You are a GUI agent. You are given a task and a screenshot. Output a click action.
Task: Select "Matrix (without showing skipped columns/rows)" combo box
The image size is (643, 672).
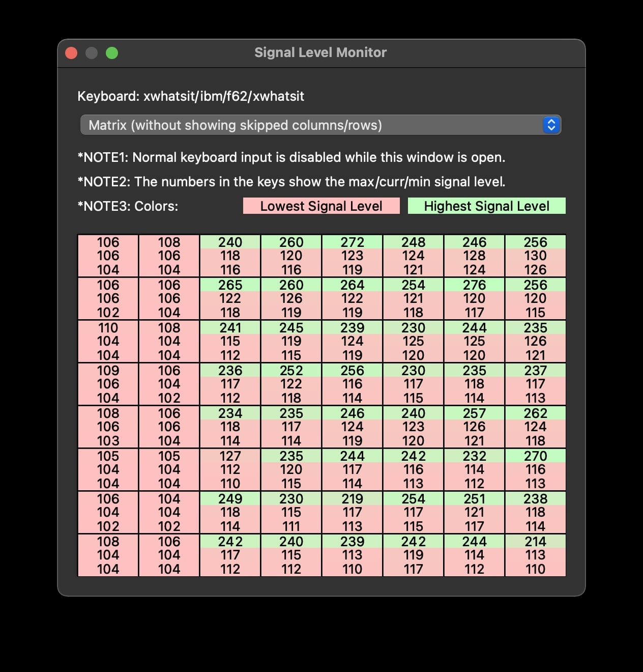(x=320, y=125)
